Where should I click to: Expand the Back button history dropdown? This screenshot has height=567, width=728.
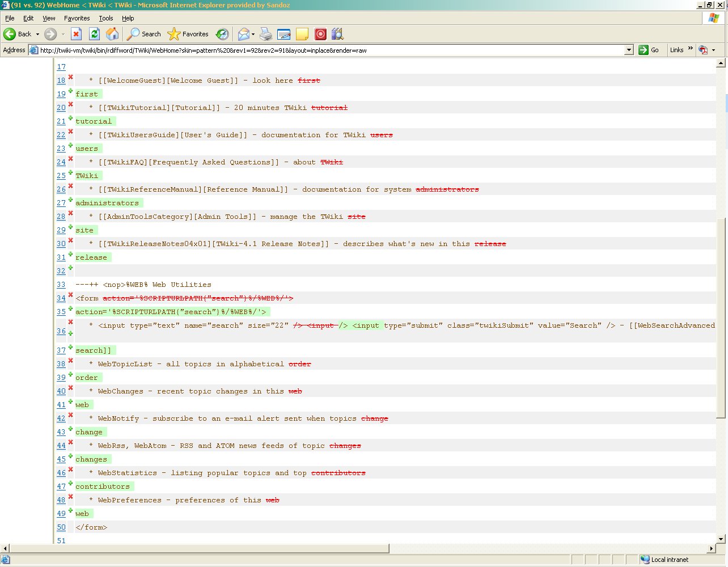point(38,34)
